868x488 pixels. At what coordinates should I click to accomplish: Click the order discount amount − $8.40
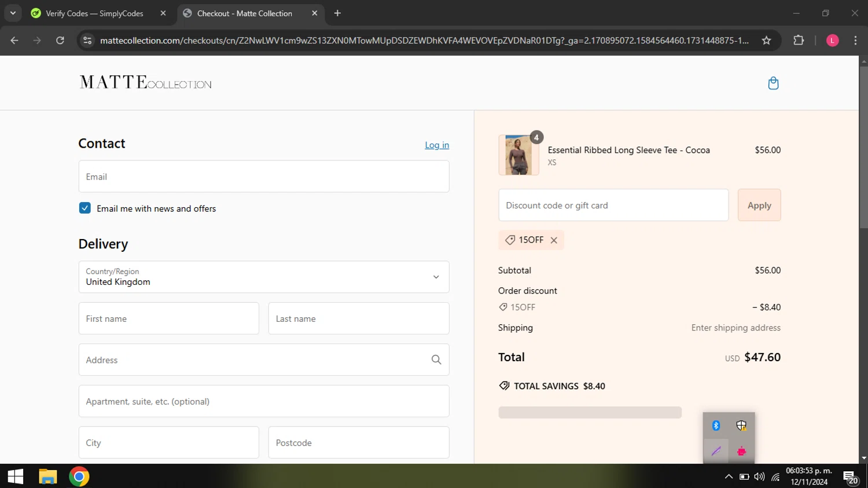(767, 307)
